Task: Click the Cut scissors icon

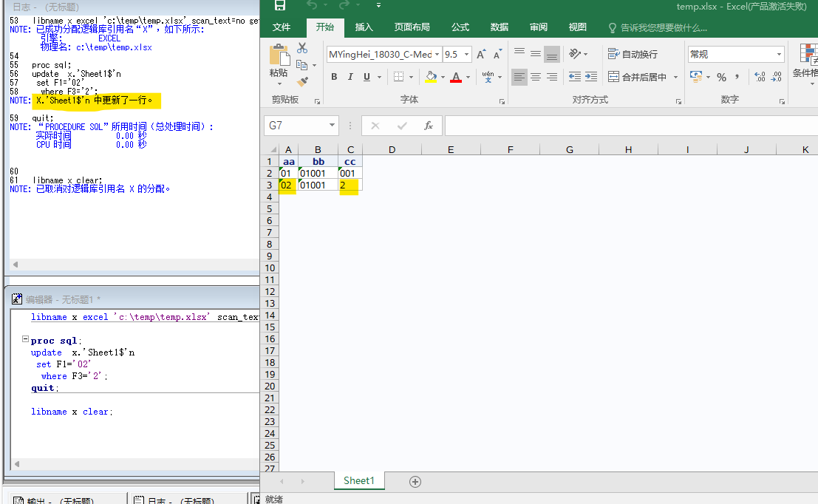Action: click(x=302, y=48)
